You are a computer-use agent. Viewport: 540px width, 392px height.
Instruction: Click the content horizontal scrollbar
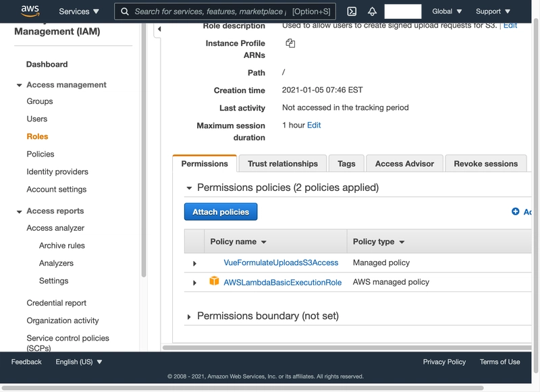(x=346, y=347)
